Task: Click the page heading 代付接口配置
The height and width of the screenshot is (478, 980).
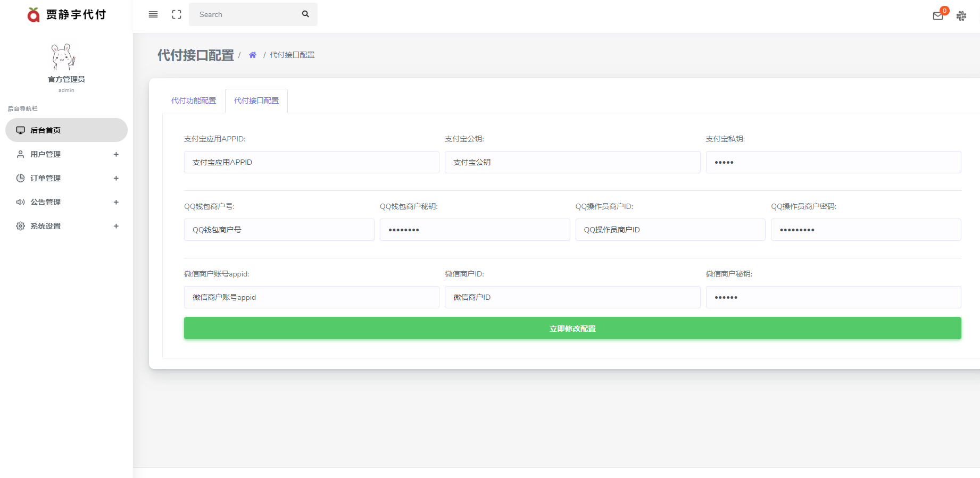Action: click(196, 55)
